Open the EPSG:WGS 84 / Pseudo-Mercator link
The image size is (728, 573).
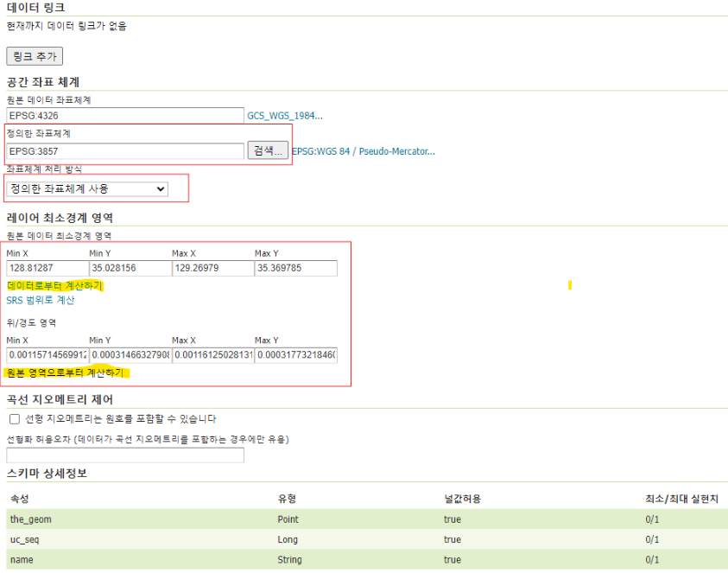coord(363,151)
